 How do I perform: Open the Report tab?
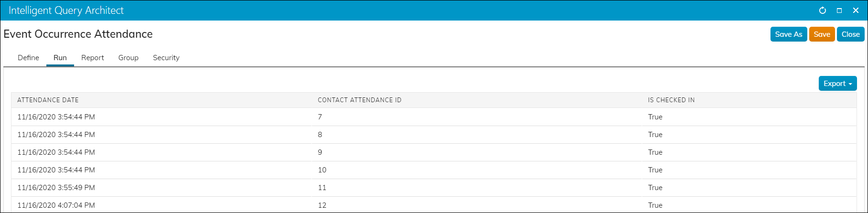coord(92,58)
